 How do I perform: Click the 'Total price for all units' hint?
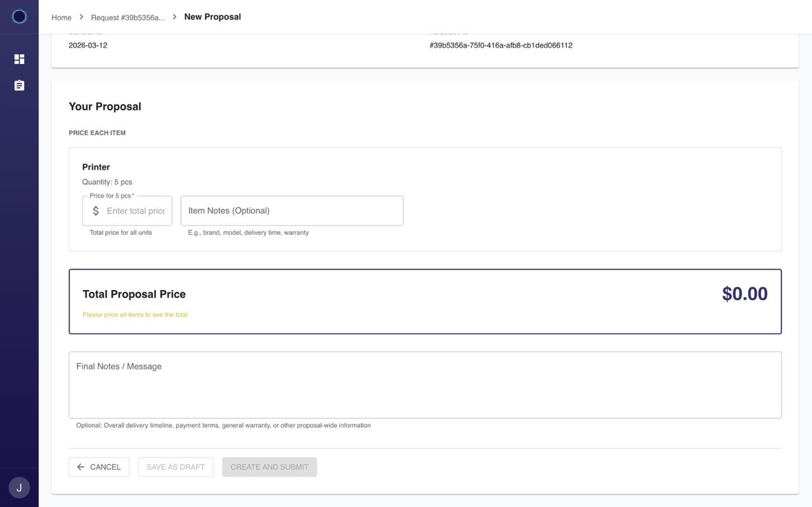click(x=121, y=233)
